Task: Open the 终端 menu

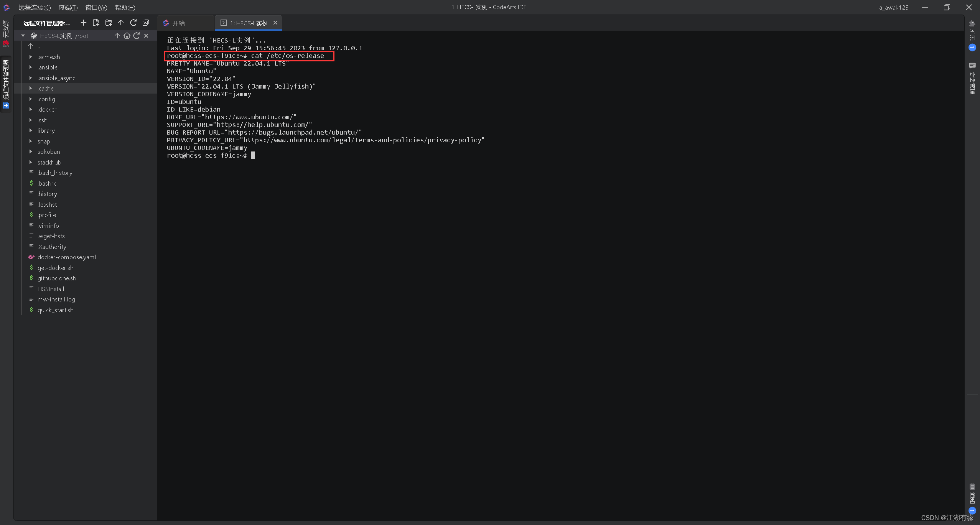Action: coord(68,7)
